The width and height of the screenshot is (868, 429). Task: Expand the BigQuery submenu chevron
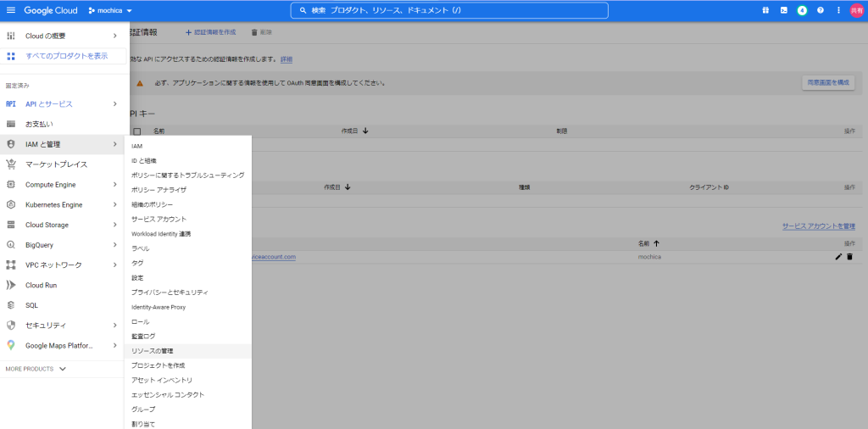114,245
